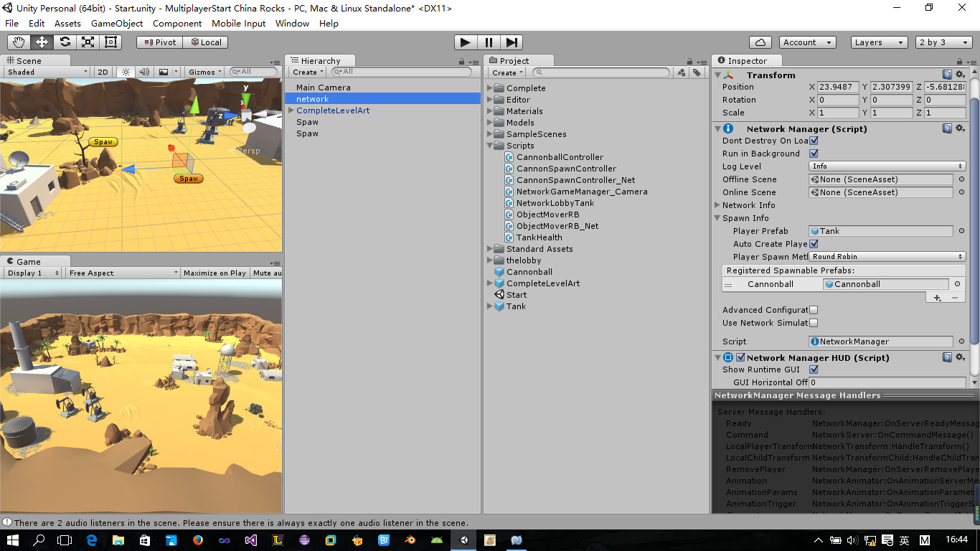Image resolution: width=980 pixels, height=551 pixels.
Task: Toggle scene lighting sun icon
Action: (x=126, y=72)
